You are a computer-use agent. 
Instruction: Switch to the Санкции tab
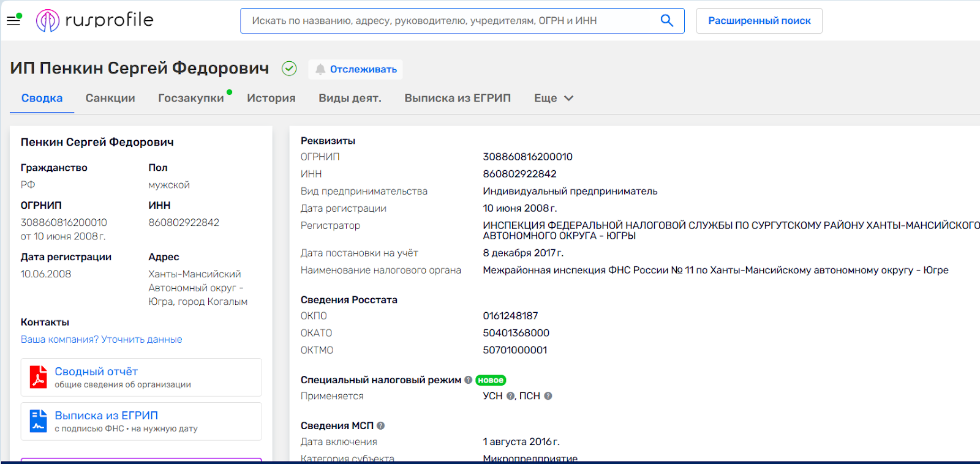(110, 98)
